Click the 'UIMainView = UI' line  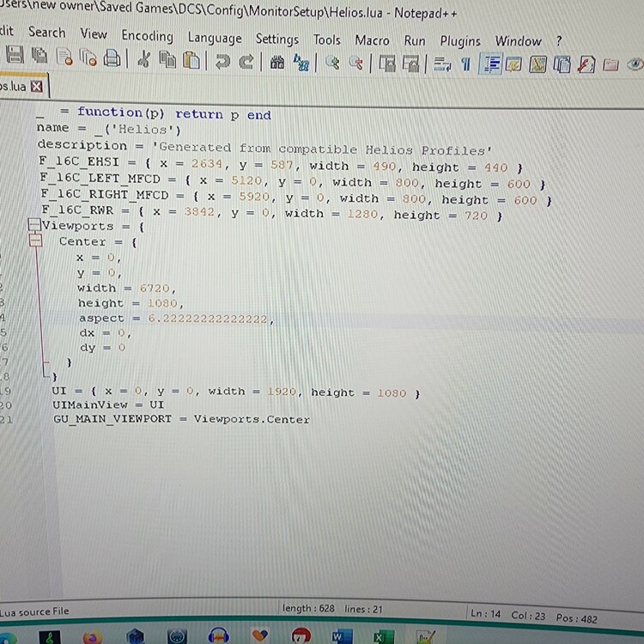pos(108,404)
